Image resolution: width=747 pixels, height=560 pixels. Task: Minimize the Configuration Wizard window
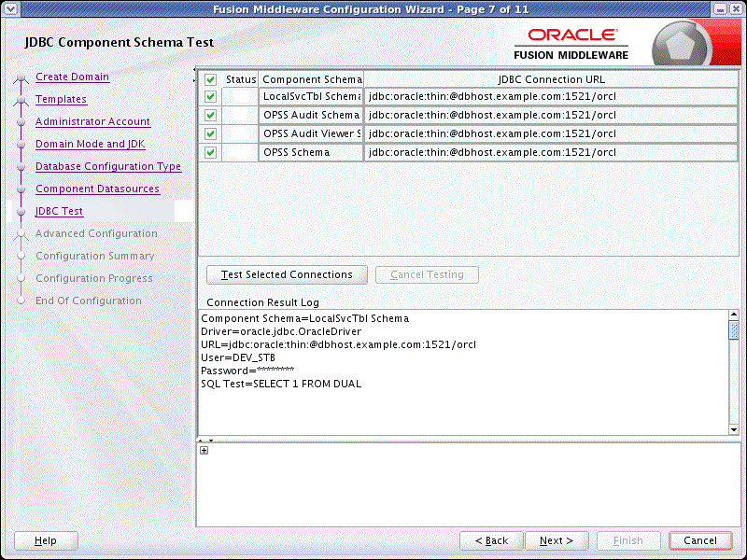click(720, 8)
